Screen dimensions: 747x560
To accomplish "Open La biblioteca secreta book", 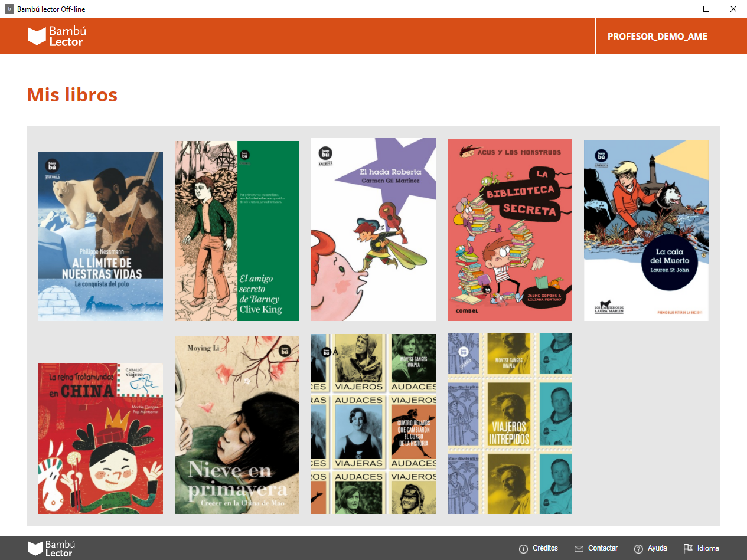I will click(x=510, y=230).
